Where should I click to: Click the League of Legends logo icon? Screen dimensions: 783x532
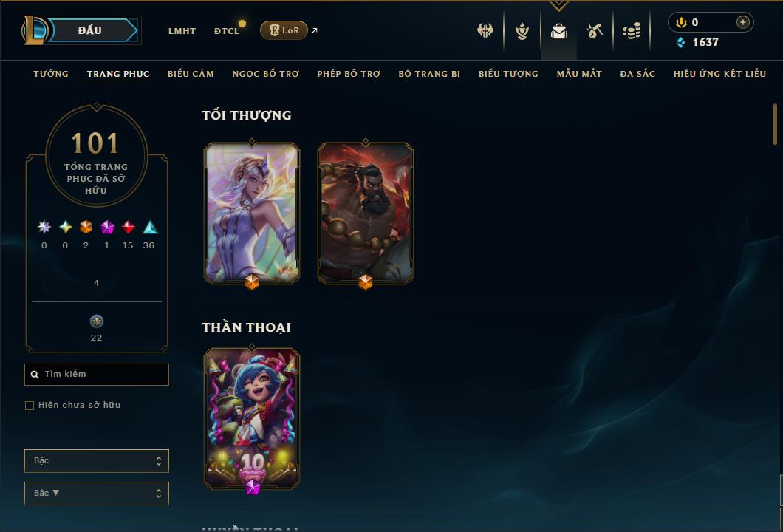tap(35, 30)
